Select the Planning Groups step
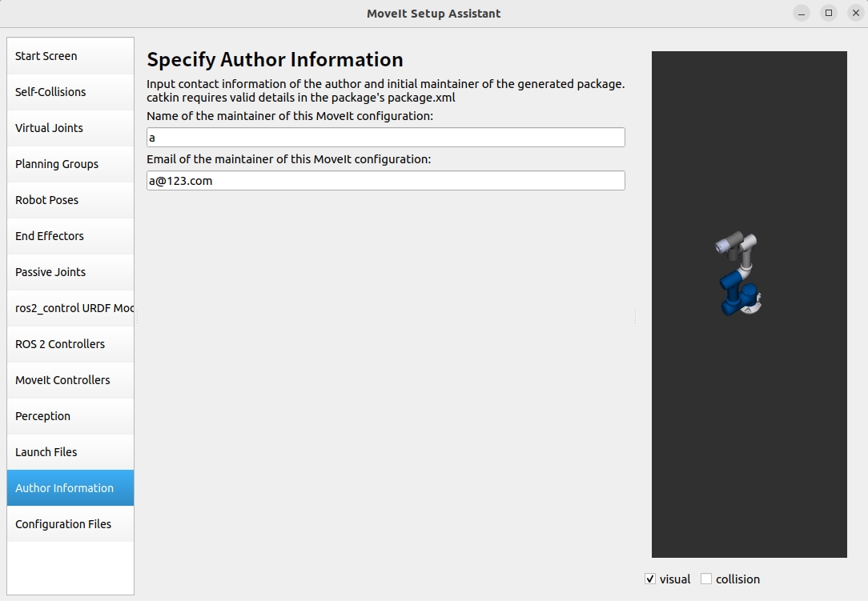The height and width of the screenshot is (601, 868). [70, 164]
